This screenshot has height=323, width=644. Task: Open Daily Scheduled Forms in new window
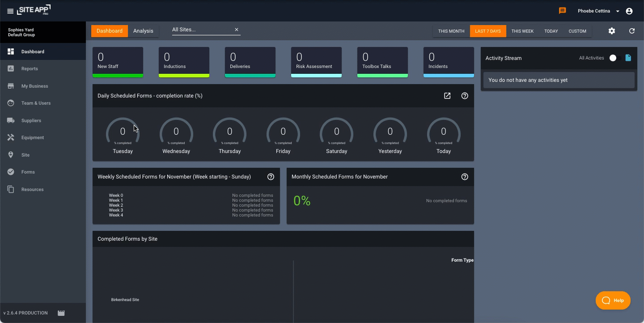pos(447,96)
